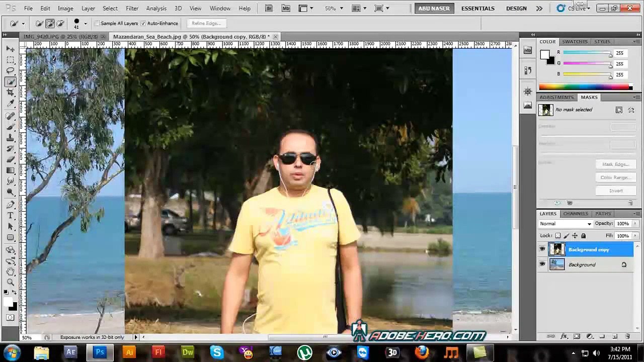644x362 pixels.
Task: Toggle Lock position
Action: (575, 236)
